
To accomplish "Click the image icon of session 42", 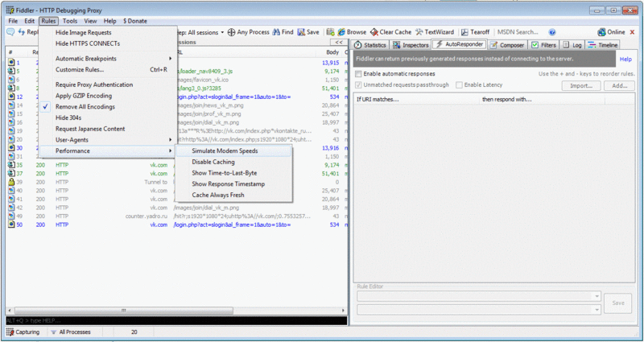I will tap(11, 208).
